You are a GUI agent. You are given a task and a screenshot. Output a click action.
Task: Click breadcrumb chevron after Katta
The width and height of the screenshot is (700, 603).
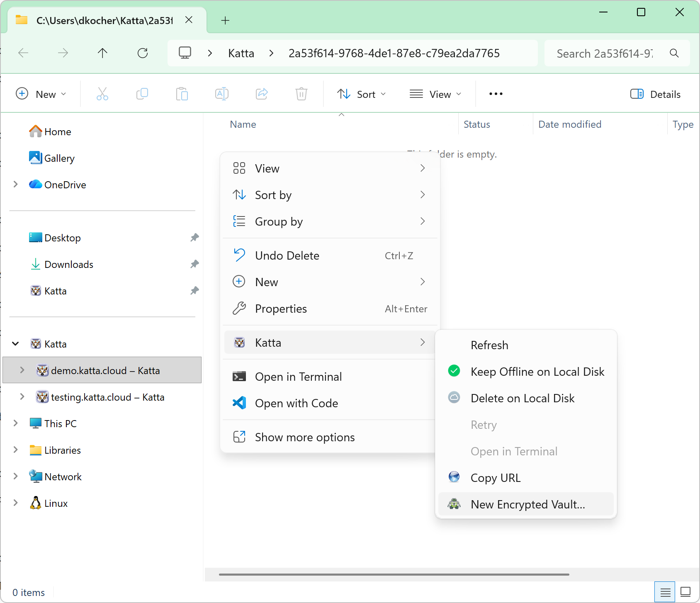(271, 53)
